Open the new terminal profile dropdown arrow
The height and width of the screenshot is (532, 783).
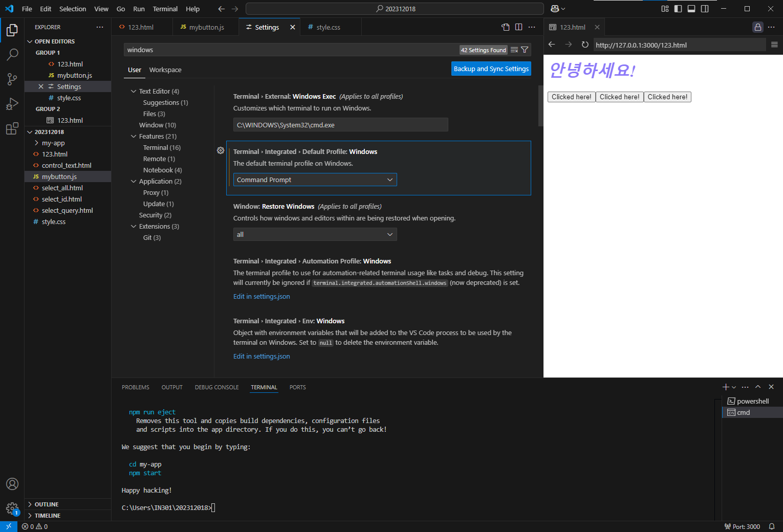(x=734, y=387)
